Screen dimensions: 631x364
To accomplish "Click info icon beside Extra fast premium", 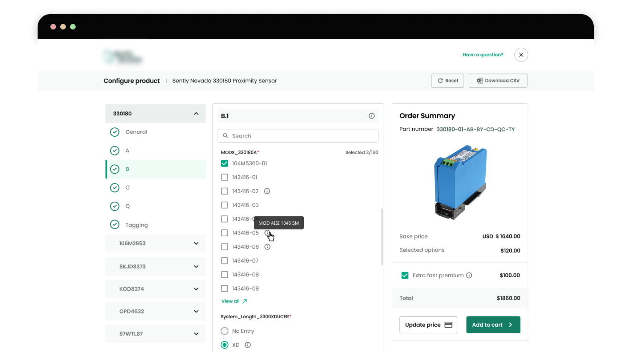I will 469,276.
